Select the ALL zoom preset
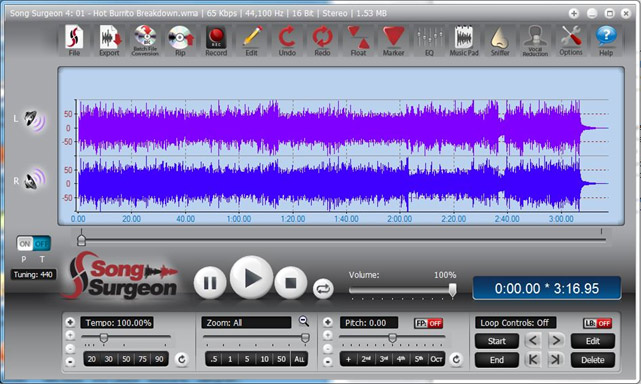Screen dimensions: 641x384 299,359
